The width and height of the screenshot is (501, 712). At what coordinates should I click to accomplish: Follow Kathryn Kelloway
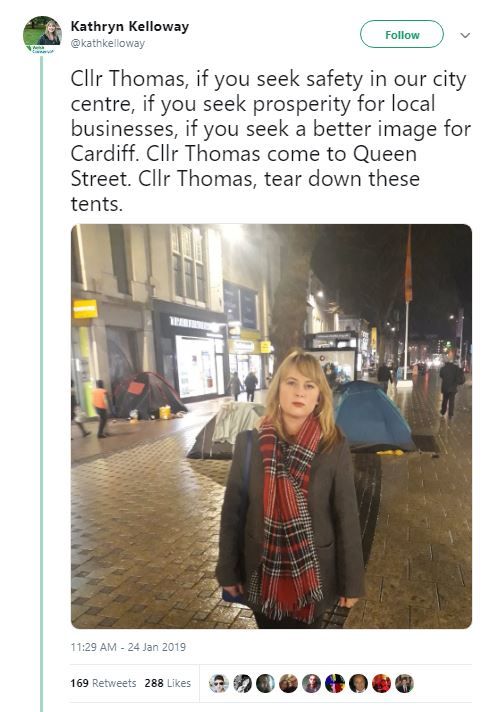click(402, 35)
